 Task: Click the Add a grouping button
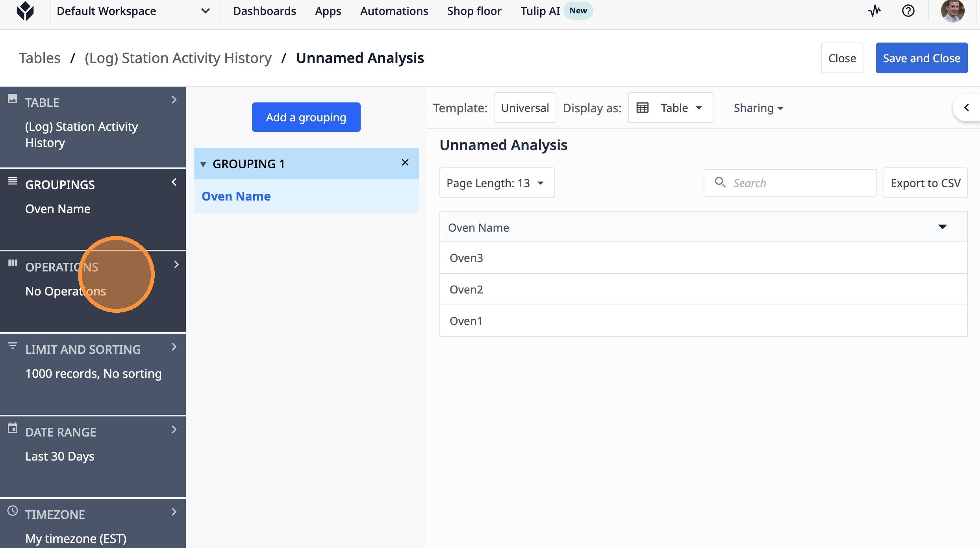pos(306,117)
